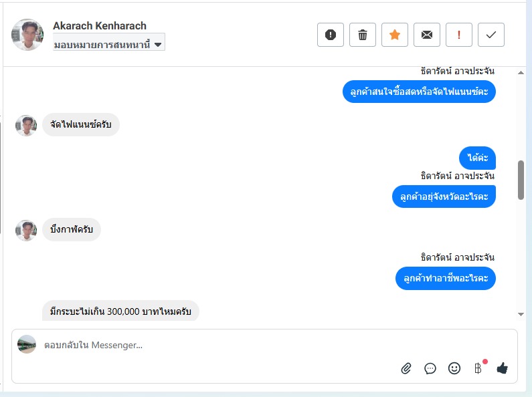532x397 pixels.
Task: Mark conversation unread with envelope icon
Action: click(x=427, y=35)
